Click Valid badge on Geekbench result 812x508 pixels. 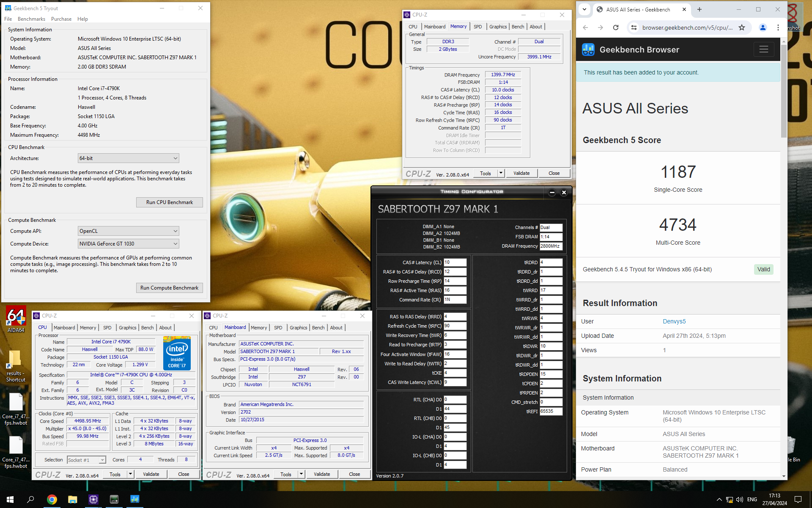pos(763,269)
